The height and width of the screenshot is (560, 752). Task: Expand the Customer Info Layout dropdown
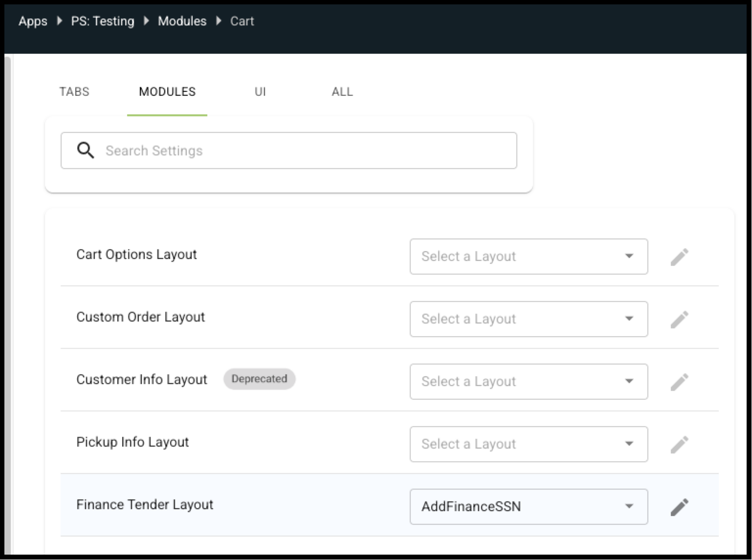pyautogui.click(x=529, y=382)
